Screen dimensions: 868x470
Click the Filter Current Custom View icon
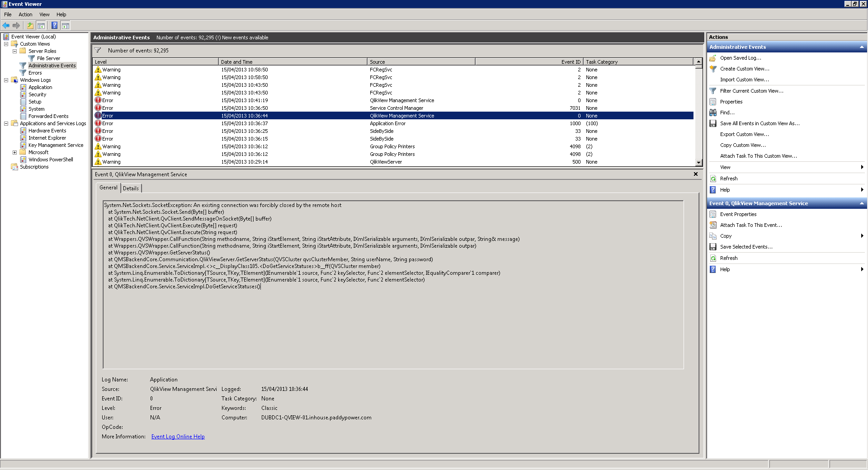713,91
